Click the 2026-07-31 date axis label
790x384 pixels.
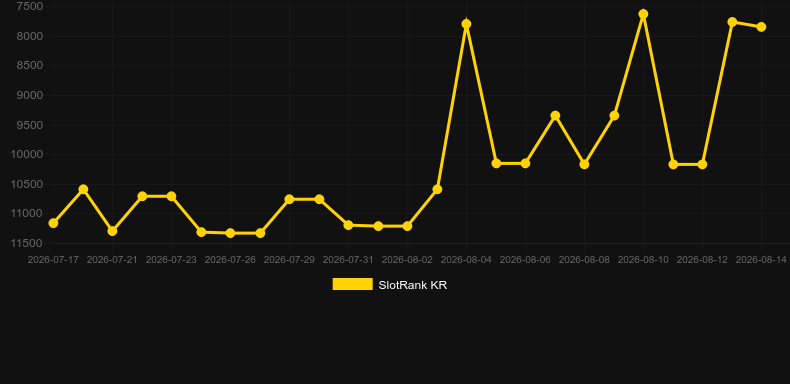(348, 260)
